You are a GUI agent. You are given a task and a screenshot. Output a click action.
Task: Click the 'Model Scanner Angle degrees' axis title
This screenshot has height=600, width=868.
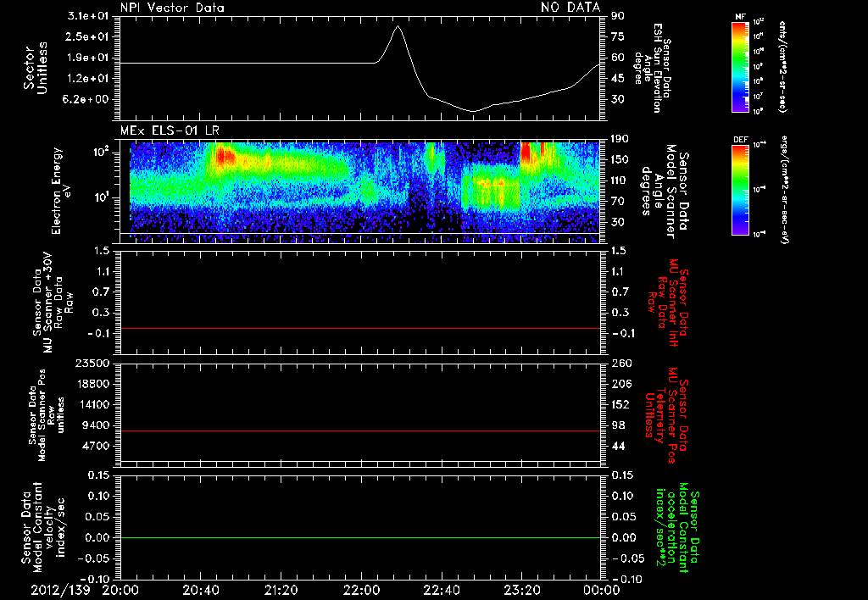point(665,191)
